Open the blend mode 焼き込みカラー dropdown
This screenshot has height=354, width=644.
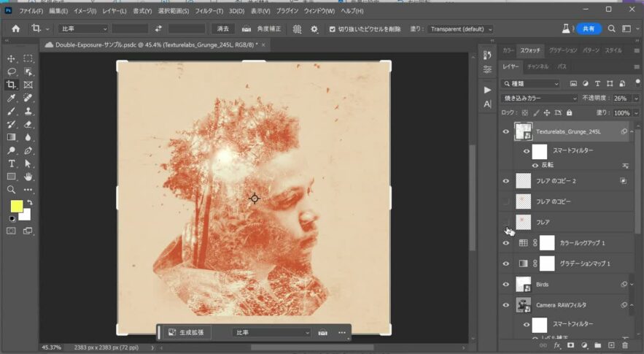click(539, 99)
